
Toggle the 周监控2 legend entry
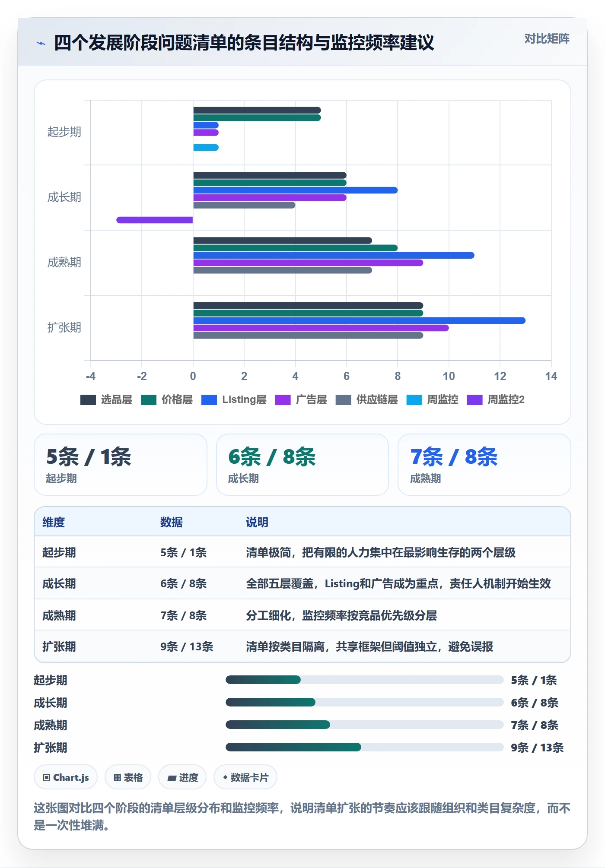(496, 400)
